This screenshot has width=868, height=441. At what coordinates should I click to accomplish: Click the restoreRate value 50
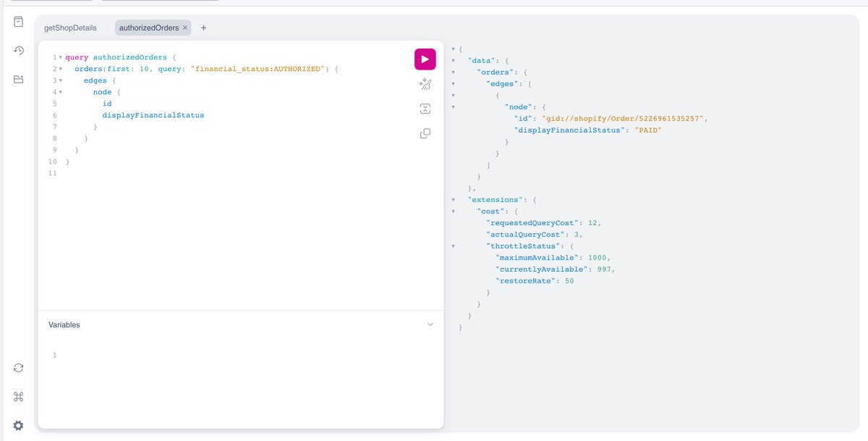tap(569, 281)
